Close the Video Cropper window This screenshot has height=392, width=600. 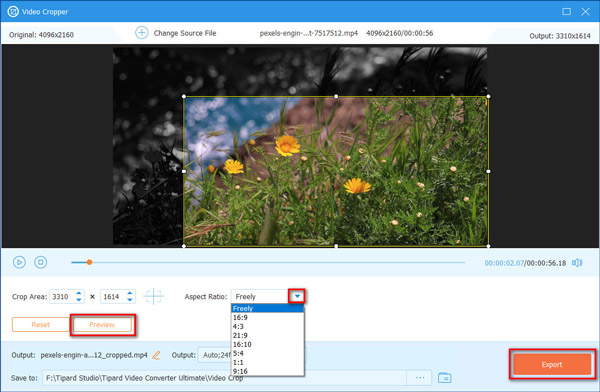[x=585, y=11]
